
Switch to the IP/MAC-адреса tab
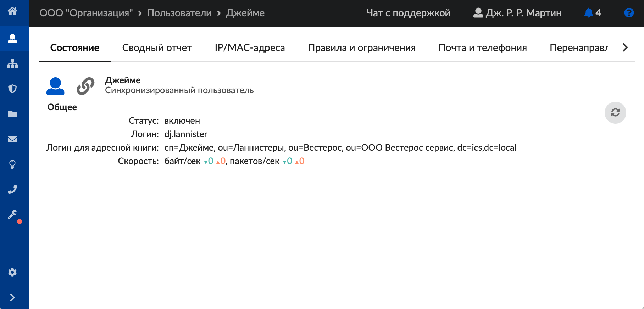(x=250, y=48)
